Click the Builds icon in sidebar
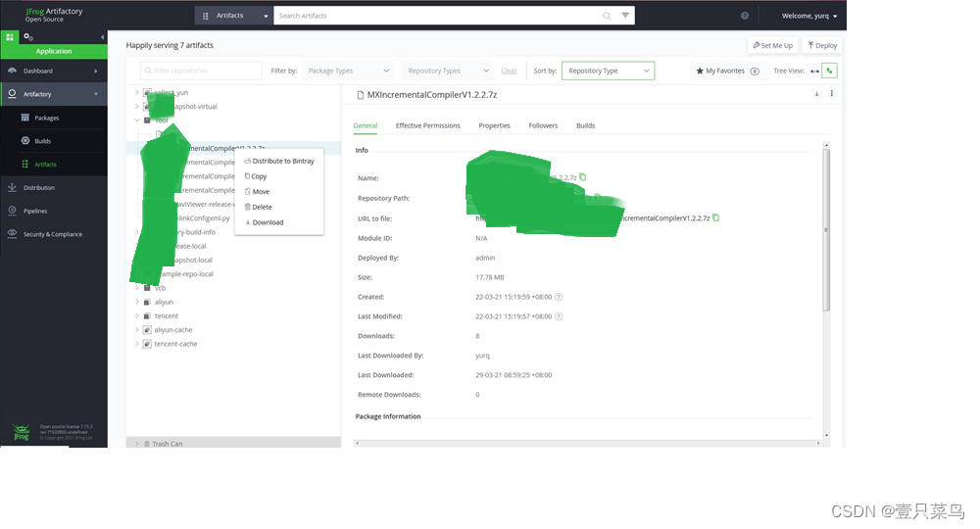 25,140
